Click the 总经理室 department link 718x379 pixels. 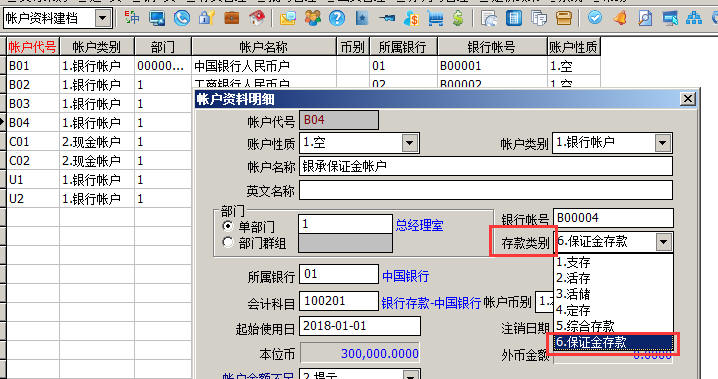point(419,225)
